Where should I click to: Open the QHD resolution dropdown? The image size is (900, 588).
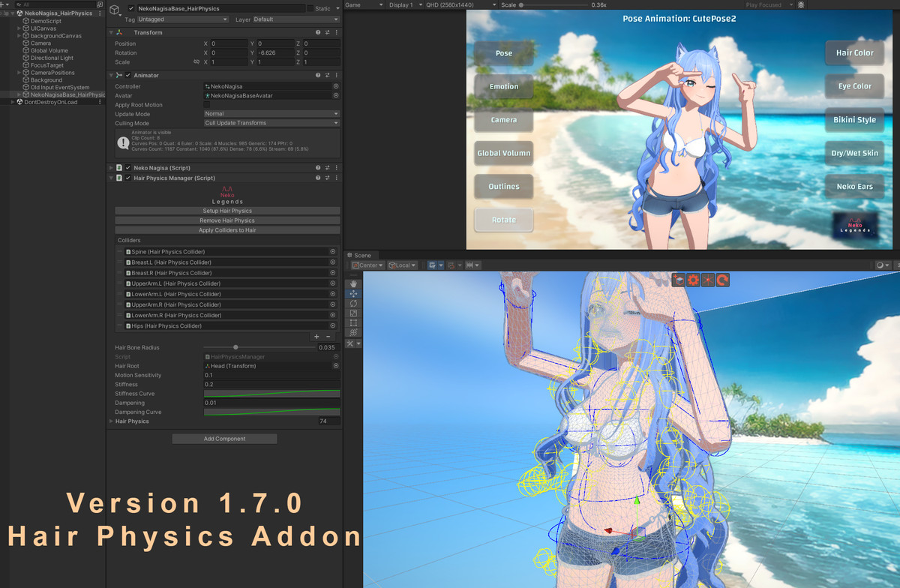(460, 5)
